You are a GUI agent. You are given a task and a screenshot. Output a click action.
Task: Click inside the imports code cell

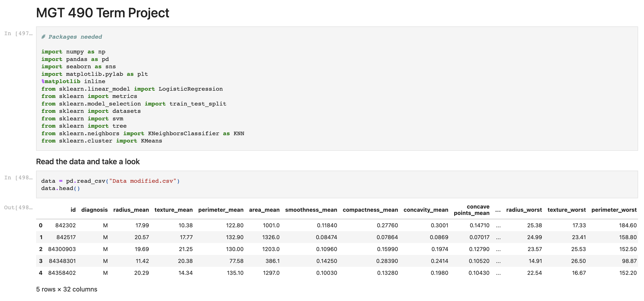click(x=335, y=88)
